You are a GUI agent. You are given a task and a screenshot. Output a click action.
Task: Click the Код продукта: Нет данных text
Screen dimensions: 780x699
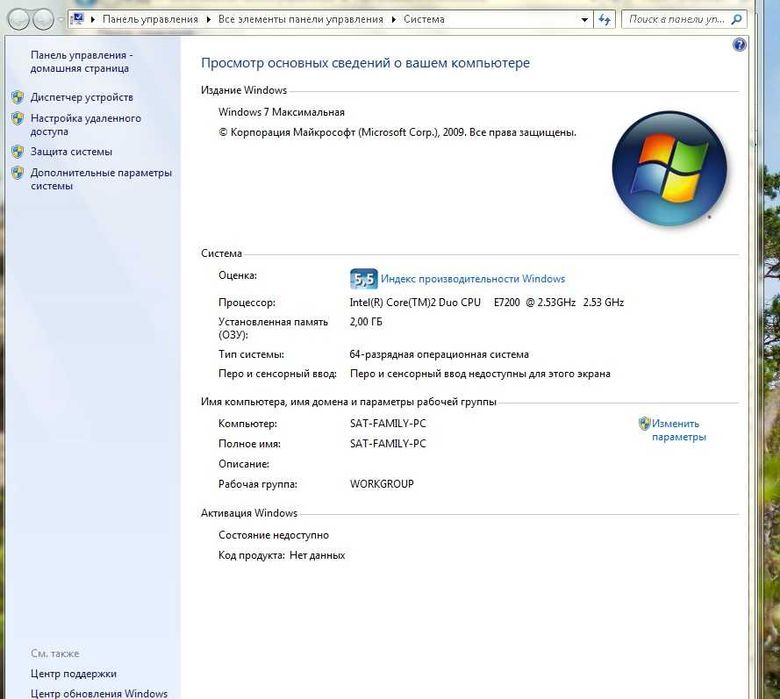click(282, 555)
